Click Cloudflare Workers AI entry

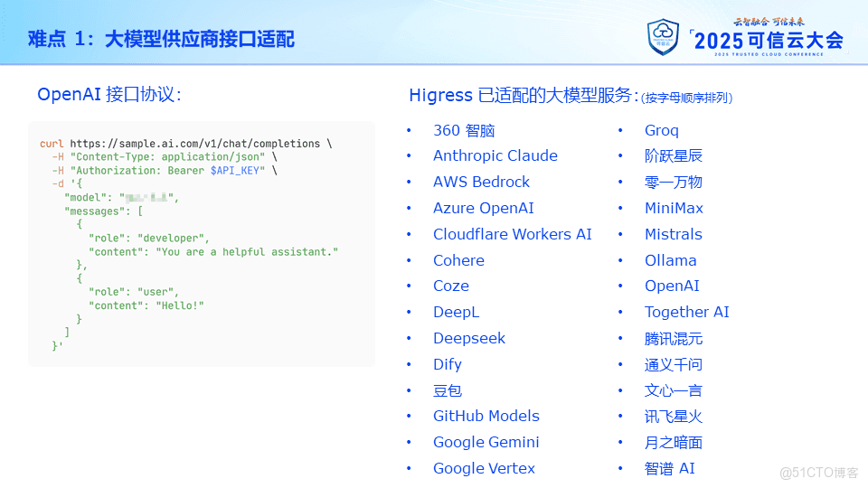(513, 234)
